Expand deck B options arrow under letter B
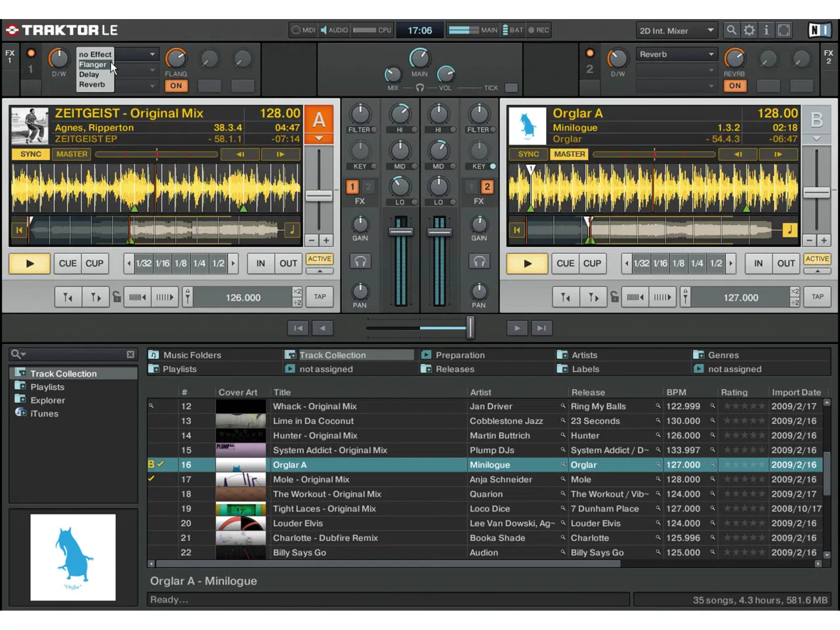The image size is (840, 630). click(x=816, y=138)
